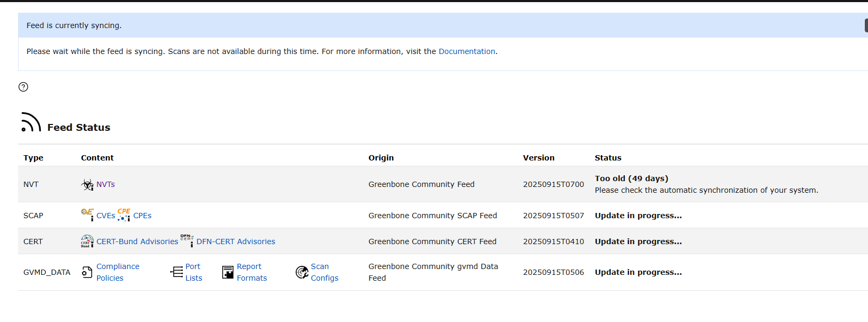
Task: Go to the CPEs list link
Action: 142,216
